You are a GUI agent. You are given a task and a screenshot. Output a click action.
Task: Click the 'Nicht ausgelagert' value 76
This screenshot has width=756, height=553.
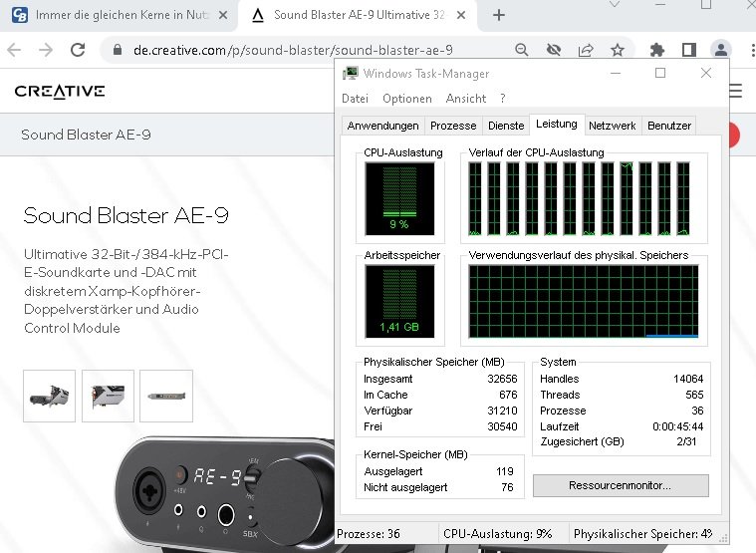pos(507,487)
